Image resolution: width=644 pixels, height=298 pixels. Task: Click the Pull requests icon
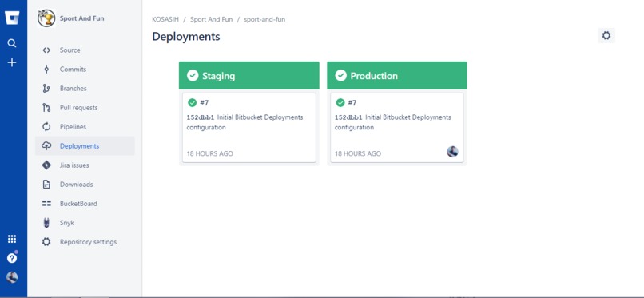(46, 108)
